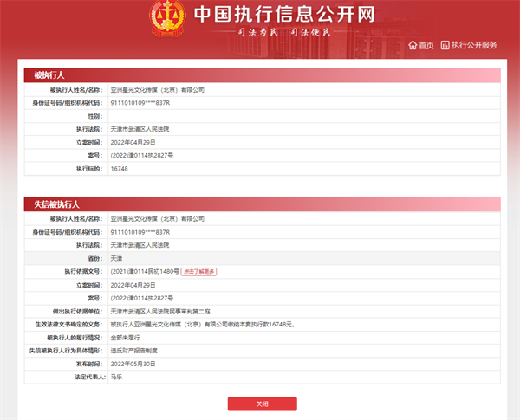
Task: Click the 失信被执行人行为具体情形 label
Action: coord(66,351)
